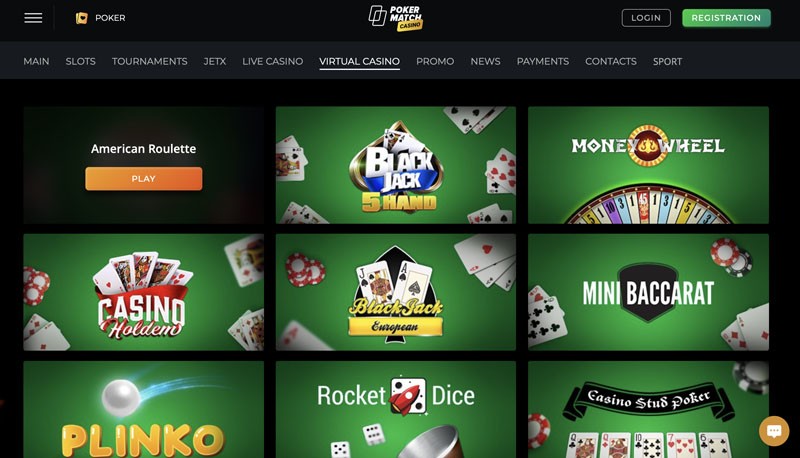Open the Money Wheel game tile
Viewport: 800px width, 458px height.
point(648,165)
